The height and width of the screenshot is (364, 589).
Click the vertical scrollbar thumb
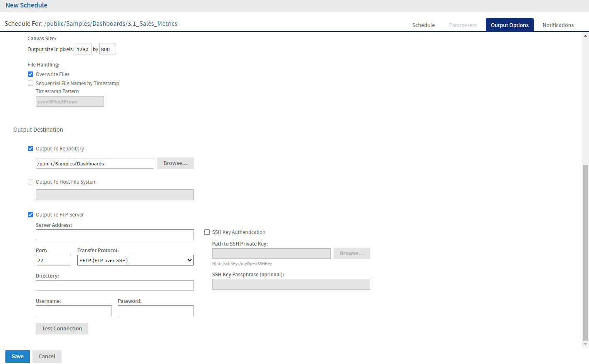(585, 253)
